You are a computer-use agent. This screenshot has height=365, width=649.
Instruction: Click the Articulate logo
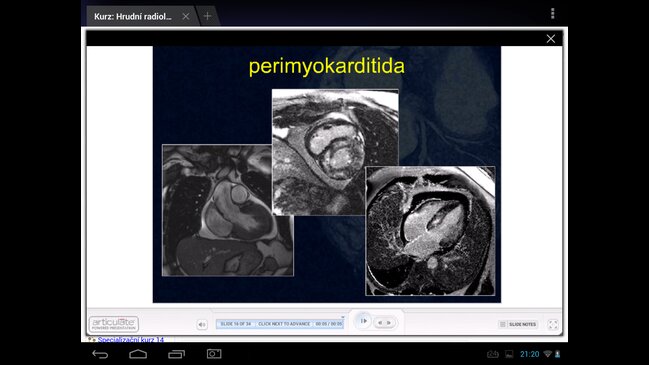pyautogui.click(x=114, y=324)
